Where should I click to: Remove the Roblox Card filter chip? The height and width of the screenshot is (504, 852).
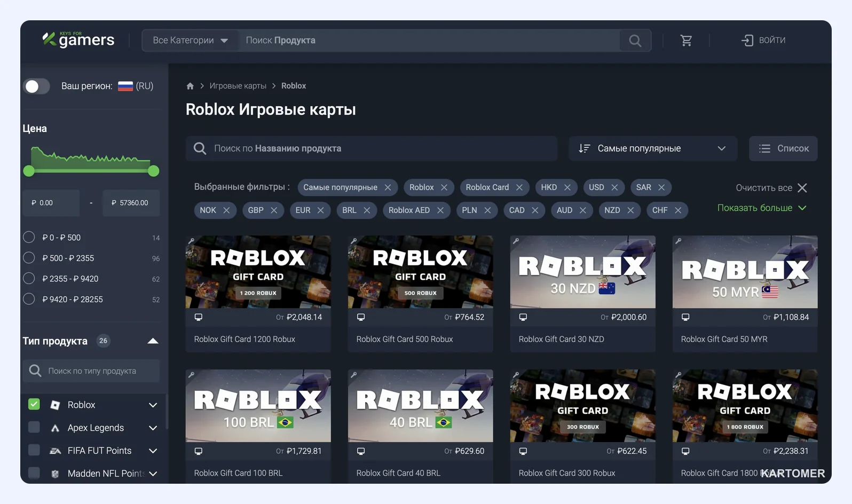click(x=519, y=187)
